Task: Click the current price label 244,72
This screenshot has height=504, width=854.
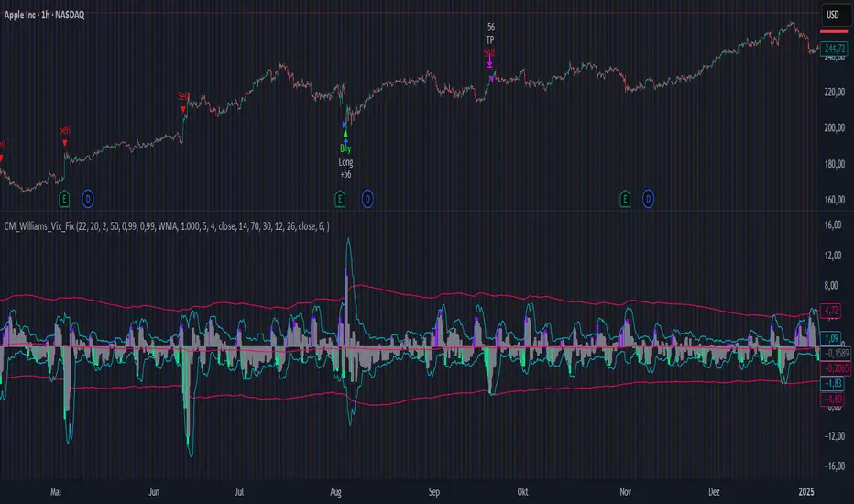Action: pos(834,49)
